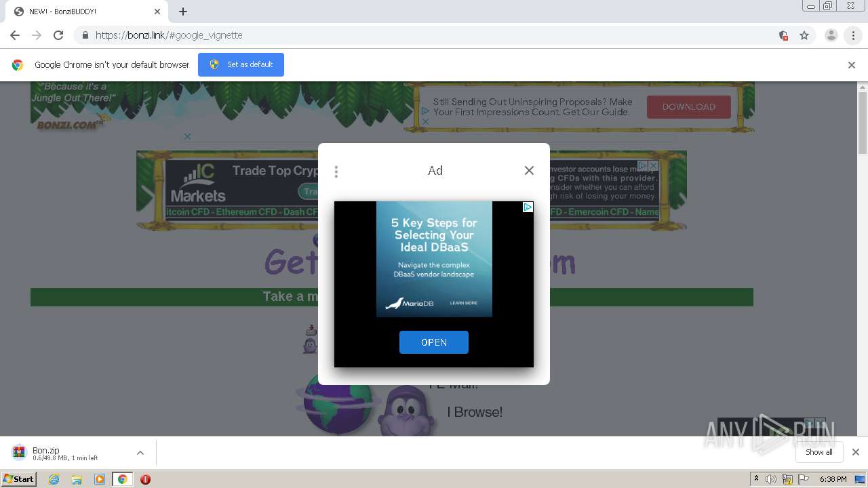Click the address bar URL field

(434, 35)
